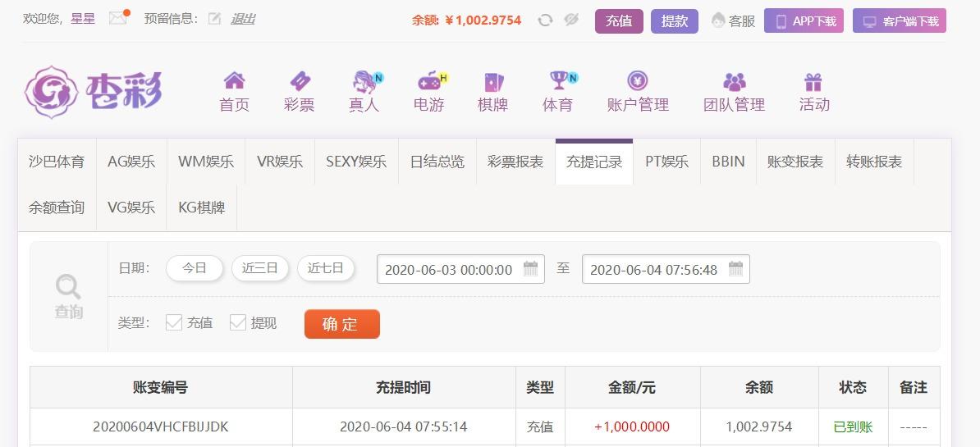Click the orange 确定 confirm button

tap(342, 324)
